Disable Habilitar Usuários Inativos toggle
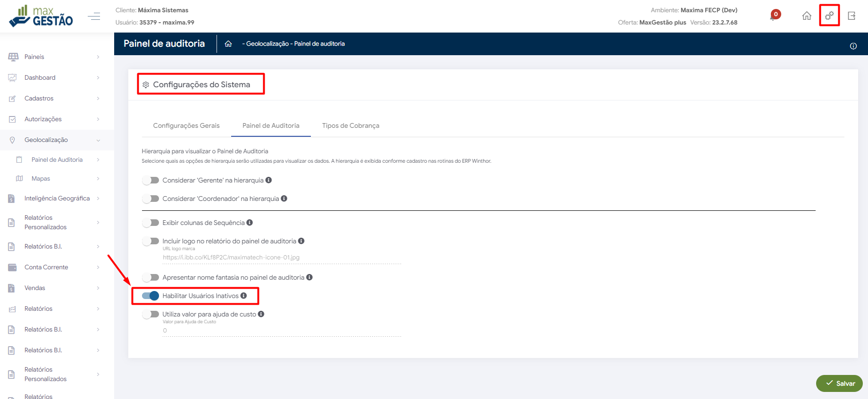 (150, 296)
